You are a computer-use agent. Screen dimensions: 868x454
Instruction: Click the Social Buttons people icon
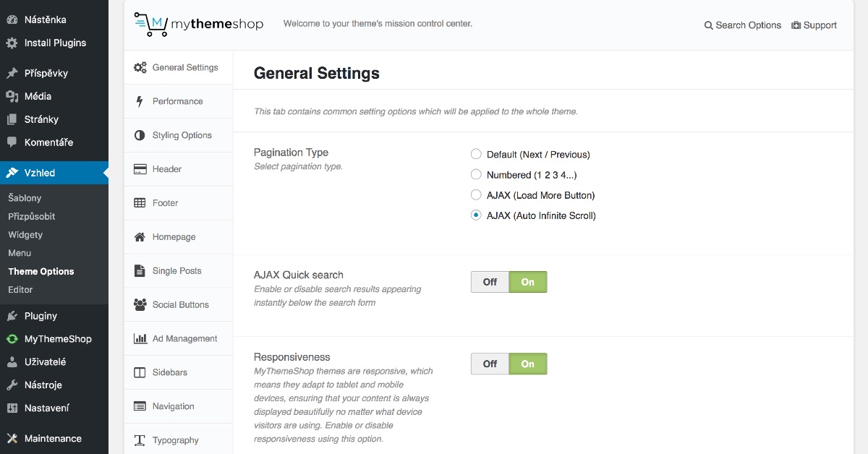140,305
